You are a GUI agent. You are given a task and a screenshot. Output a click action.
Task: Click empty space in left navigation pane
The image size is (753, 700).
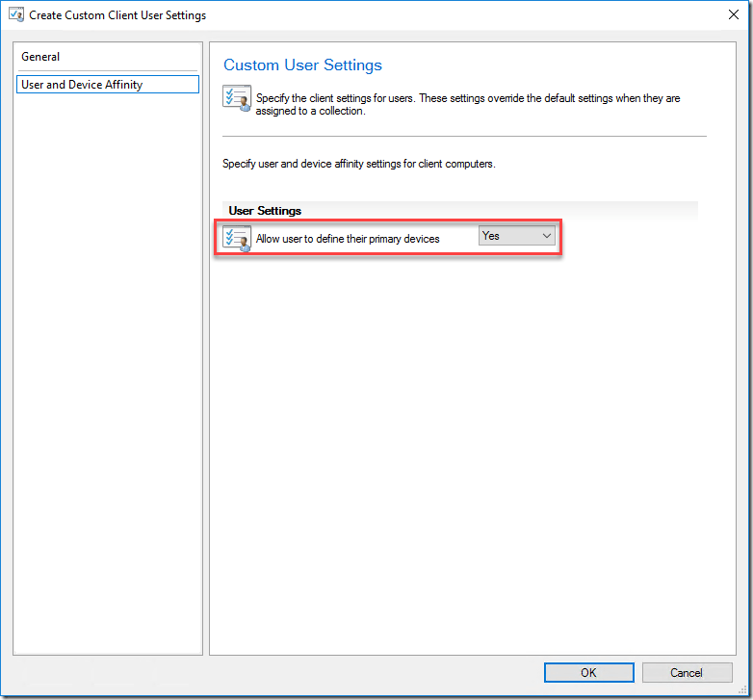[x=108, y=385]
